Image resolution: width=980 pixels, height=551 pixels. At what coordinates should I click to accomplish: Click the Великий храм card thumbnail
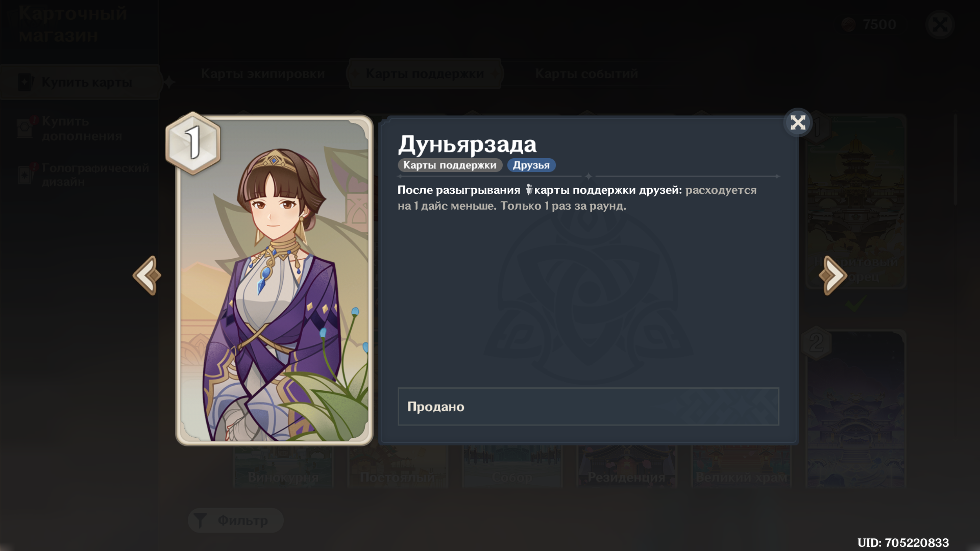click(x=741, y=466)
